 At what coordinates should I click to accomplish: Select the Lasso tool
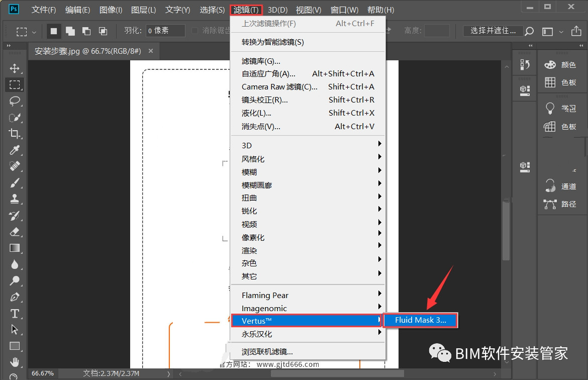click(x=15, y=101)
